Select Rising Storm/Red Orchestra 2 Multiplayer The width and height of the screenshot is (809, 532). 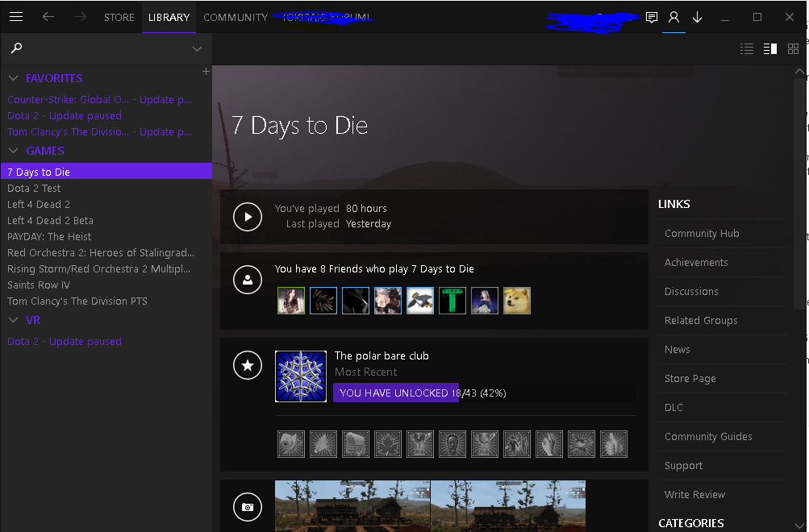point(106,268)
